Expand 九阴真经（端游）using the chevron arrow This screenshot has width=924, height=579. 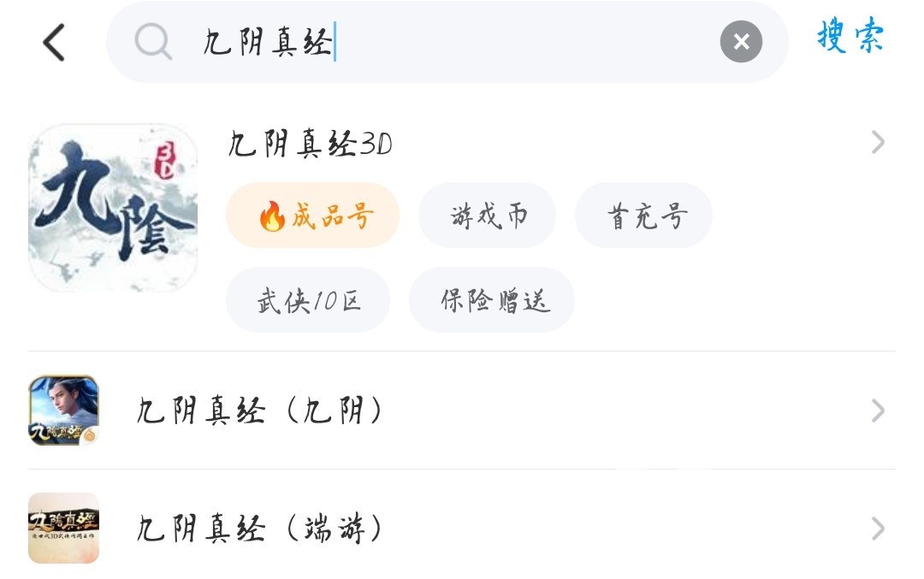[878, 529]
